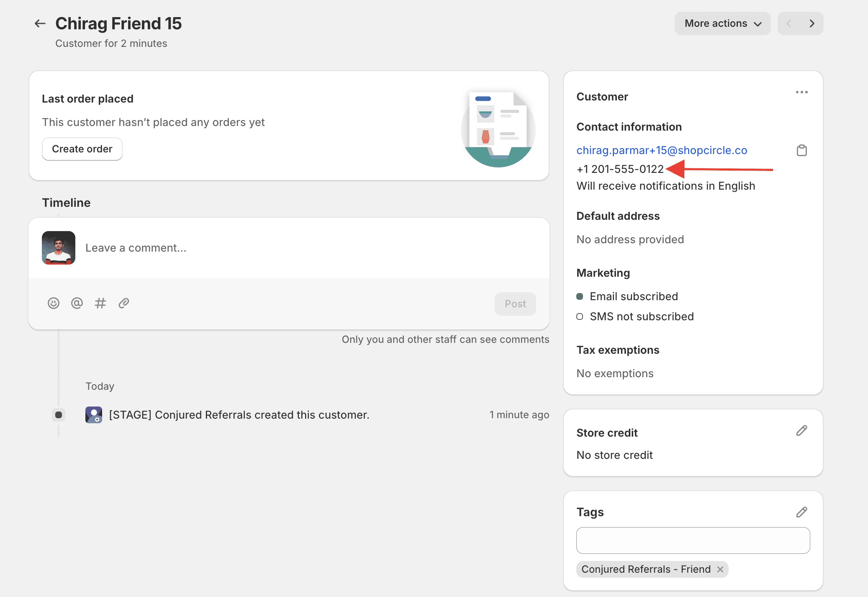Attach a file with the paperclip icon
Viewport: 868px width, 597px height.
click(124, 303)
